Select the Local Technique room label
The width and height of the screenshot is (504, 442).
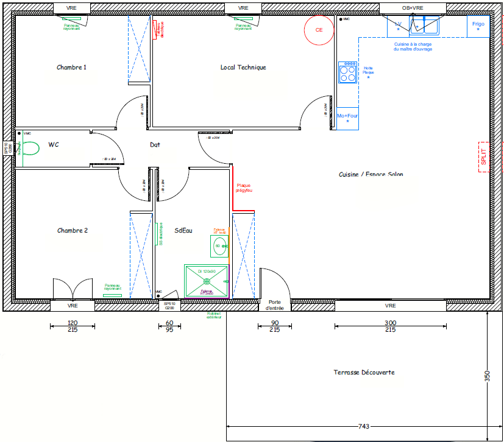243,68
